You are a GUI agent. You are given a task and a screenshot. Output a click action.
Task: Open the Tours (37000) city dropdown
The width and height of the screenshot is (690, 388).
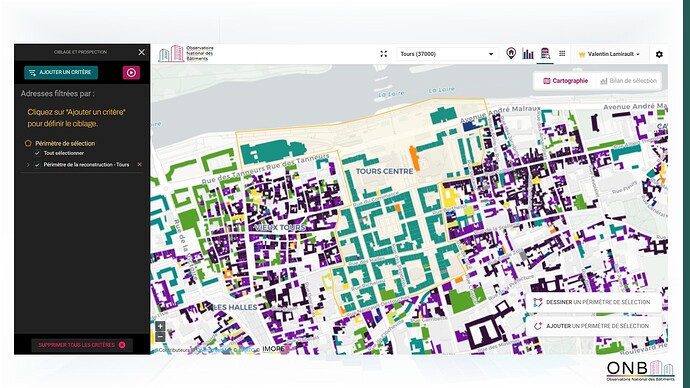tap(447, 54)
